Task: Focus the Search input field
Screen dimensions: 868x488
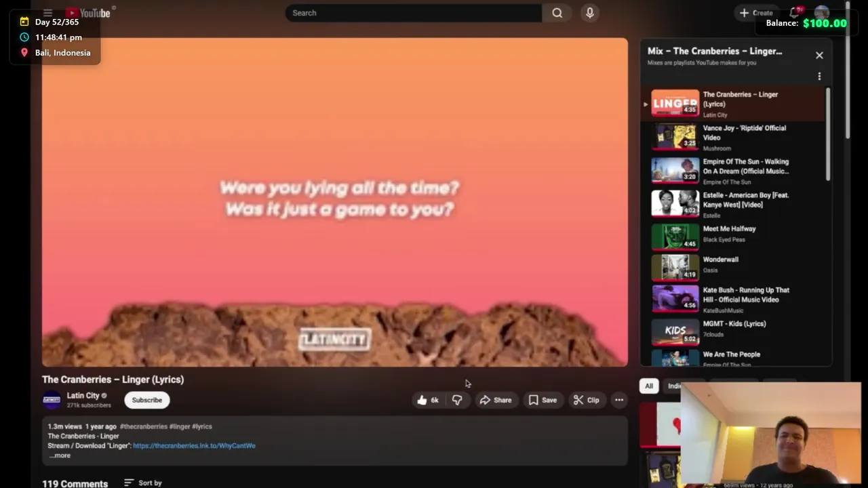Action: click(x=414, y=13)
